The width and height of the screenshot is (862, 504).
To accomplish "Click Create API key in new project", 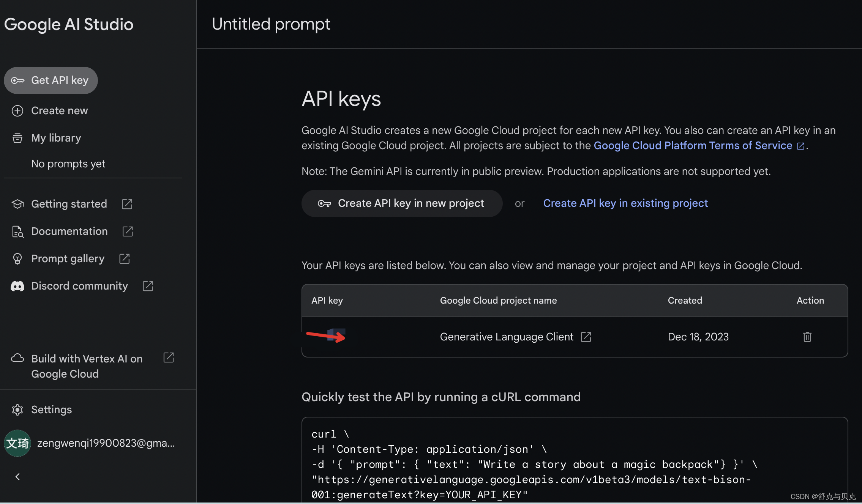I will [x=402, y=203].
